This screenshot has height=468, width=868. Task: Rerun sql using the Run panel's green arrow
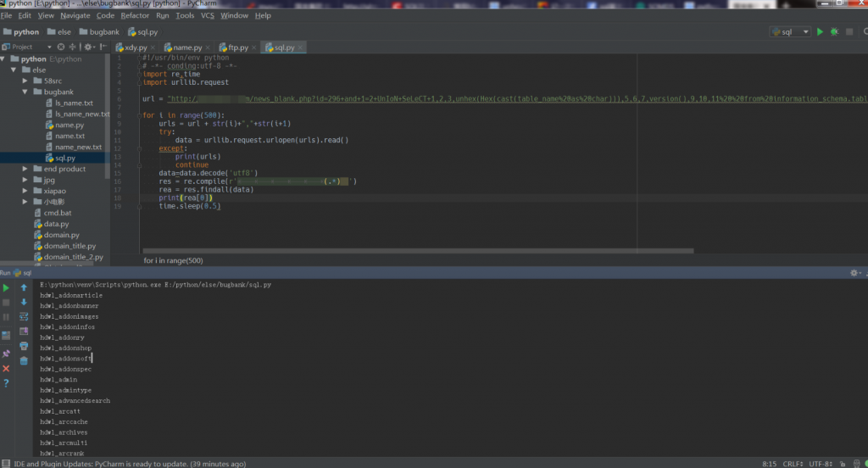click(6, 288)
